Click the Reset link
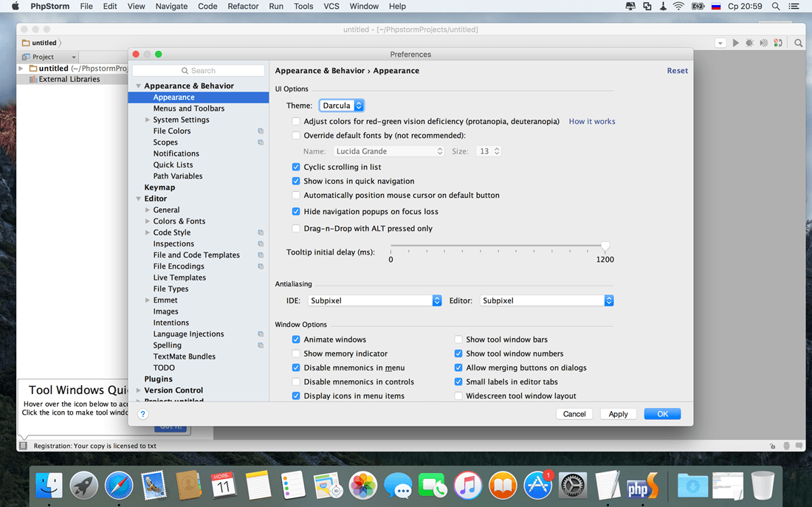Screen dimensions: 812x507 pos(678,70)
